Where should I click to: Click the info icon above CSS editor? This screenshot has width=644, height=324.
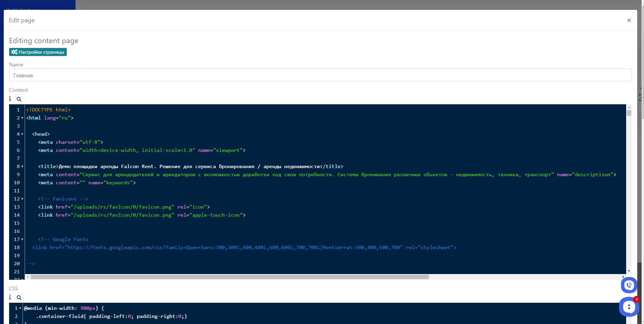click(x=10, y=297)
